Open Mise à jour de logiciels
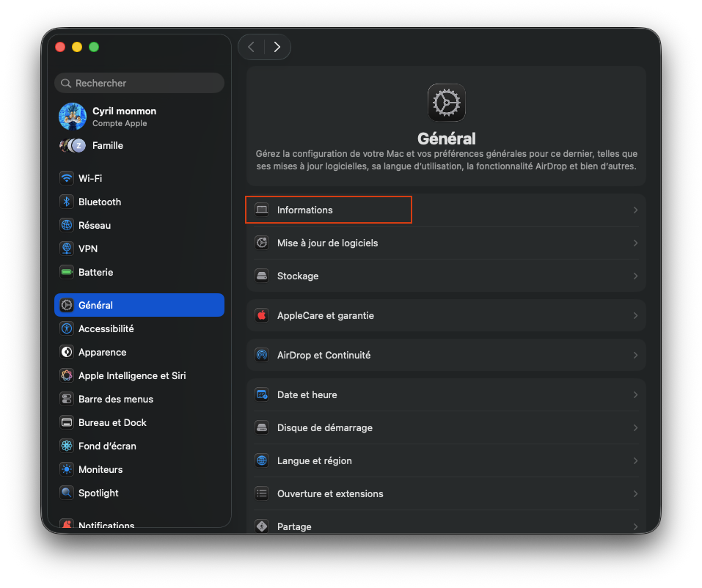 click(x=447, y=243)
